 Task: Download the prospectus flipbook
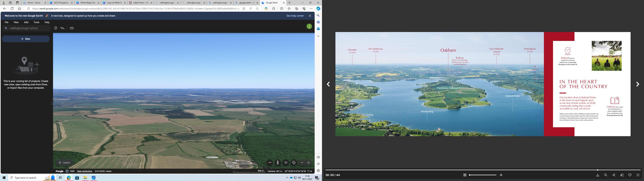tap(598, 175)
